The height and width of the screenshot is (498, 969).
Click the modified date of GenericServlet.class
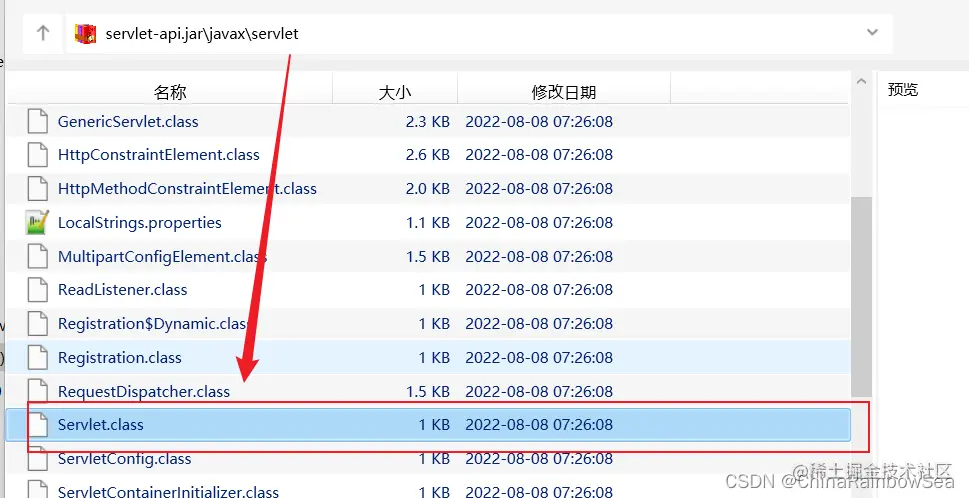[539, 121]
